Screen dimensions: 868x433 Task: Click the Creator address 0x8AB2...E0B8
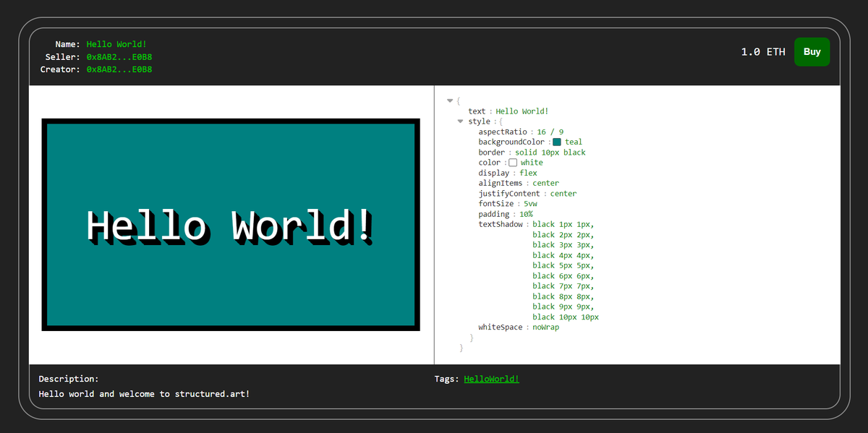click(x=119, y=69)
